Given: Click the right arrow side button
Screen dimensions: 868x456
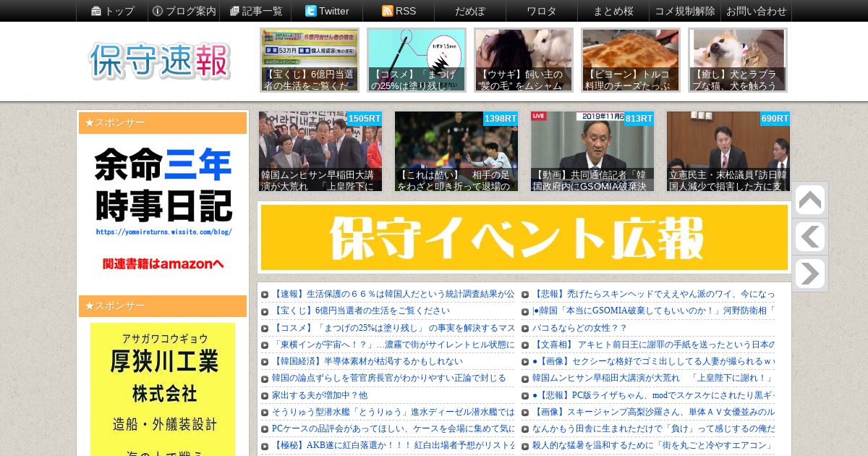Looking at the screenshot, I should point(810,274).
